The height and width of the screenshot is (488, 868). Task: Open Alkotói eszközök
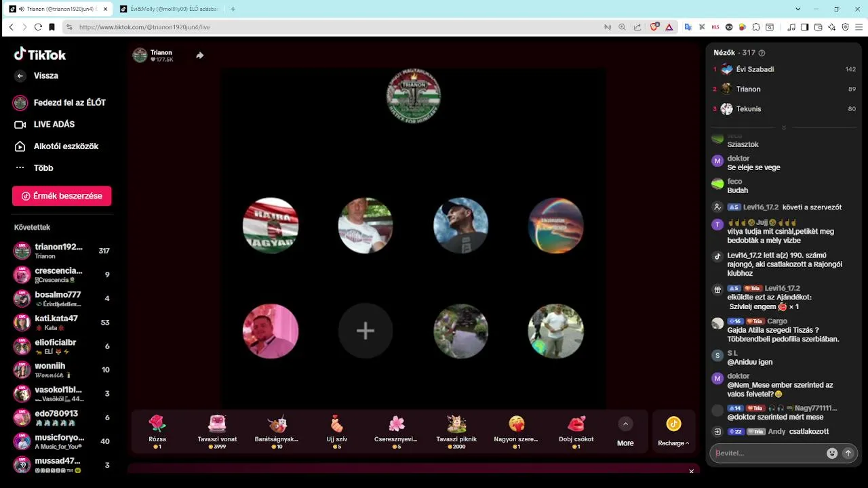tap(57, 146)
